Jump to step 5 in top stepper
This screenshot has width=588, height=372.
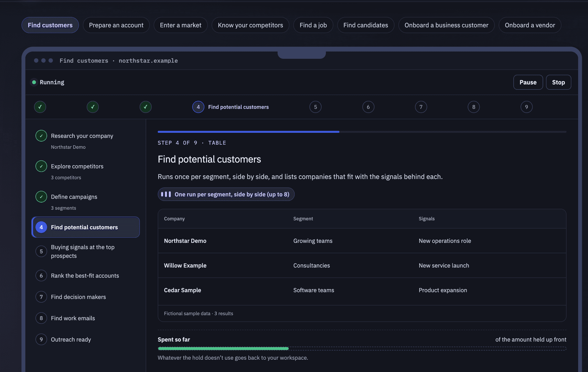click(316, 107)
